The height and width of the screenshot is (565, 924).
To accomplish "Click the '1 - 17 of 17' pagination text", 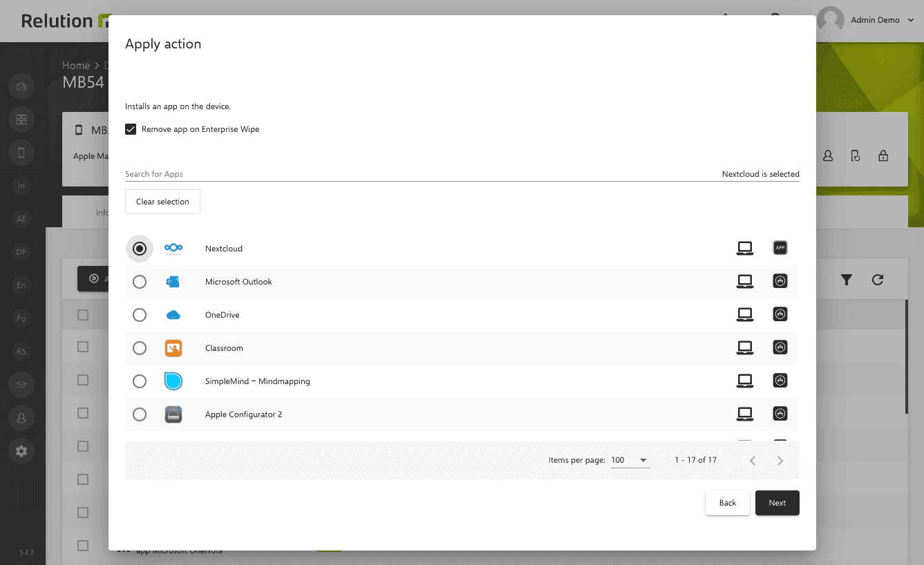I will tap(695, 460).
